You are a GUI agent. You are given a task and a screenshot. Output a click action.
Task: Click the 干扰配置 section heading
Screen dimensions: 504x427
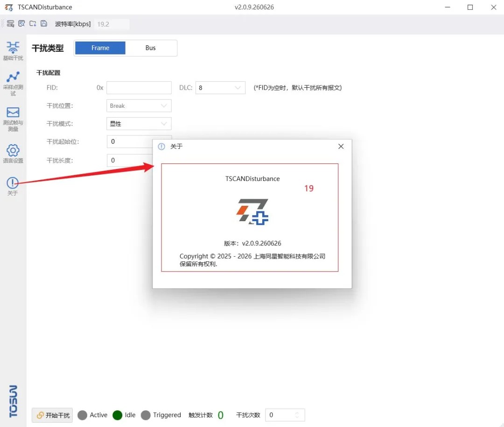coord(48,73)
